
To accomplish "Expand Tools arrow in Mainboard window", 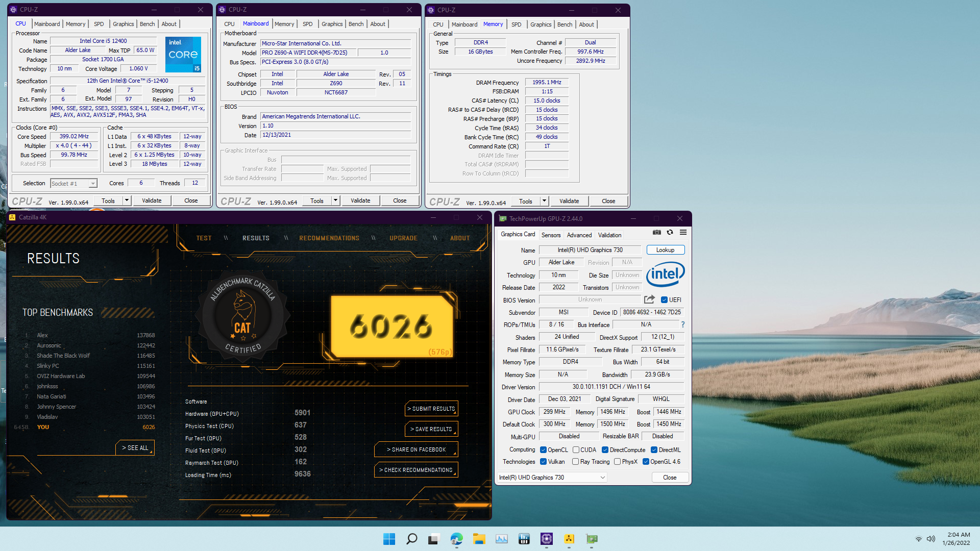I will pos(335,201).
